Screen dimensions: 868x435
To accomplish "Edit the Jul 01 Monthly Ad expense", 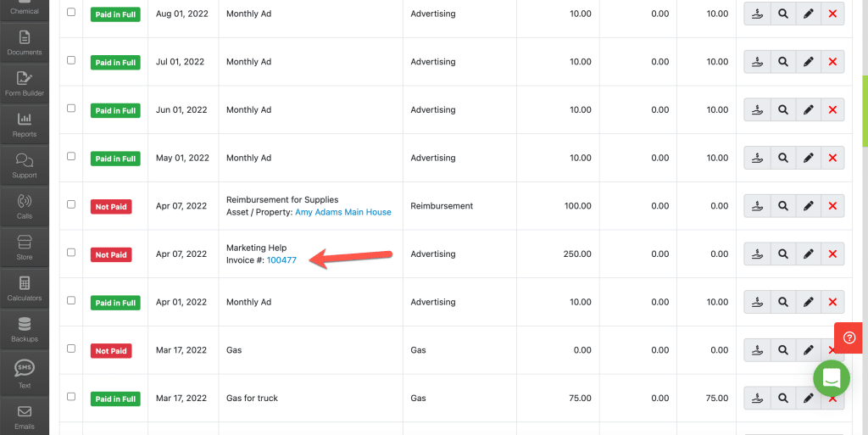I will pos(808,62).
